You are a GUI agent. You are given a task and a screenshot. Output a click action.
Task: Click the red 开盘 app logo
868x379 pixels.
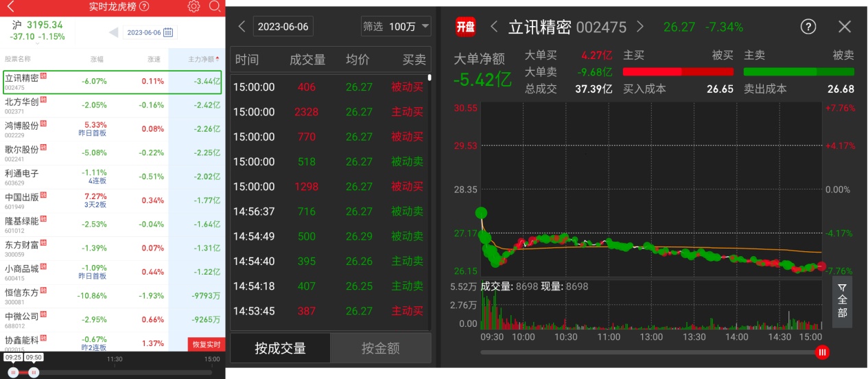(465, 27)
